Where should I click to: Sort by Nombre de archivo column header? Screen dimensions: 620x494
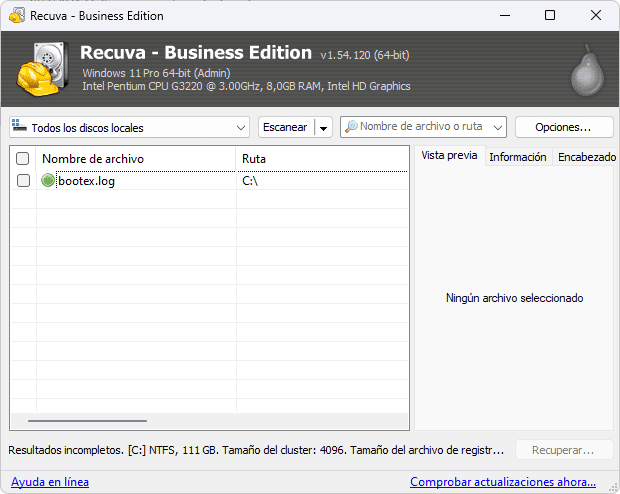[136, 159]
